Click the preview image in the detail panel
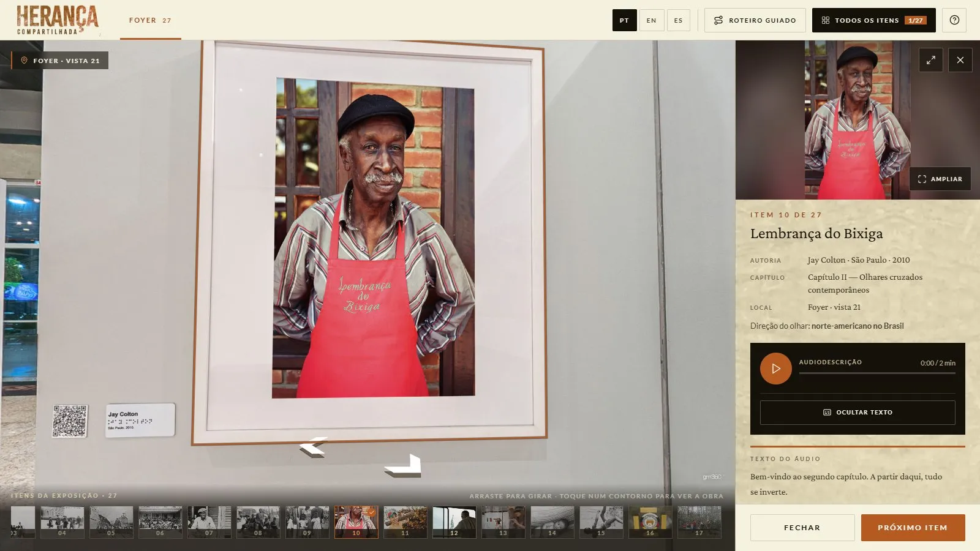The image size is (980, 551). coord(858,120)
